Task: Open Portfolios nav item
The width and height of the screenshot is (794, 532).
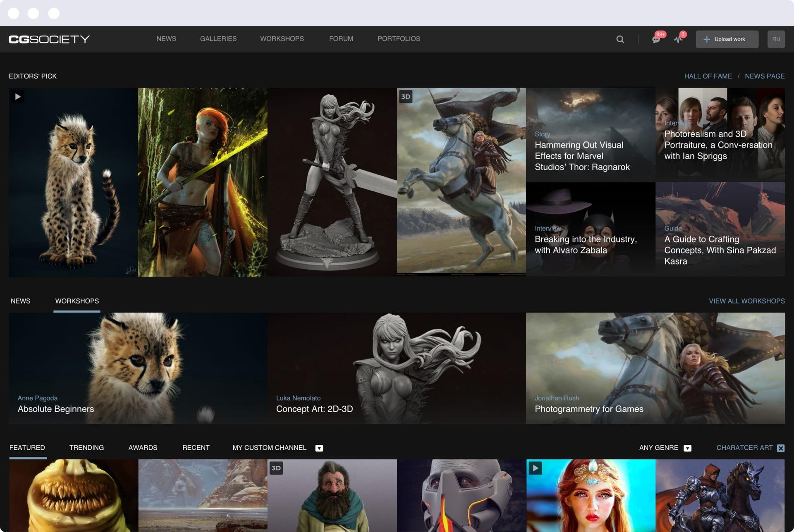Action: [399, 39]
